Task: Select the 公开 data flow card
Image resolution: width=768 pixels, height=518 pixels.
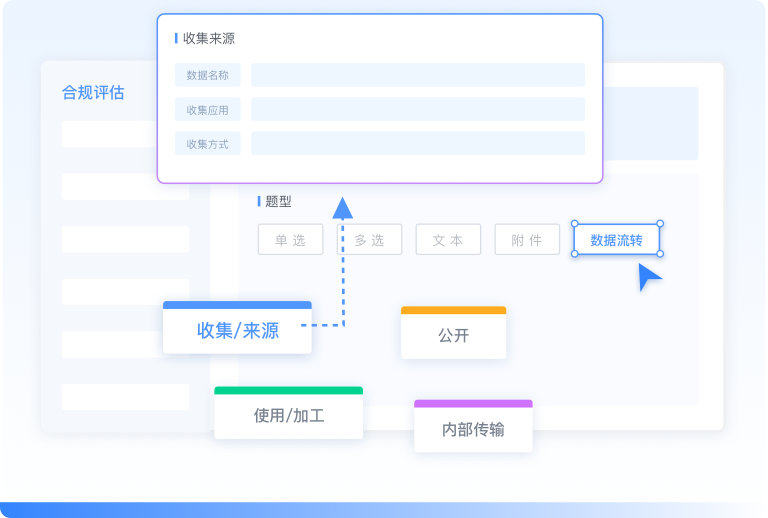Action: (x=453, y=336)
